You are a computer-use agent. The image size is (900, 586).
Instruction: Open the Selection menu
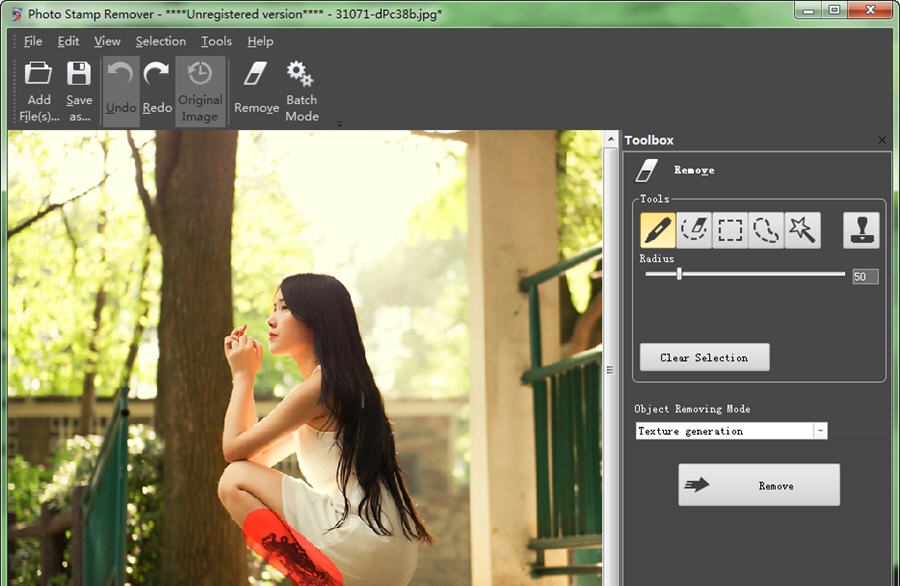pyautogui.click(x=160, y=41)
